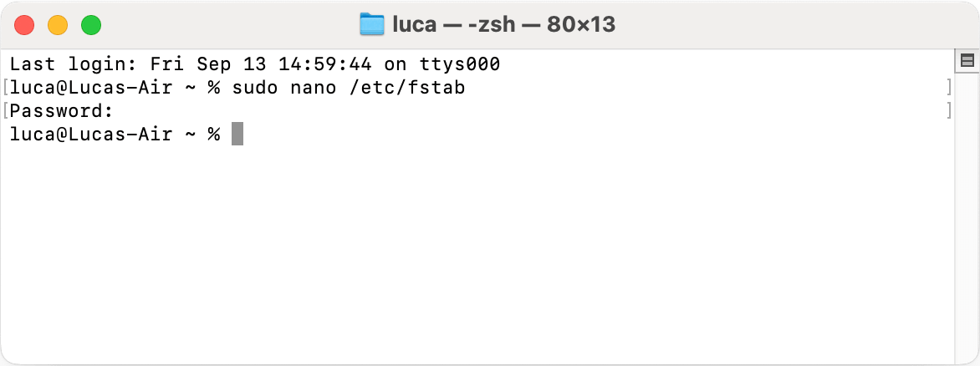Click the "Password:" prompt text
Screen dimensions: 980x366
pos(62,111)
